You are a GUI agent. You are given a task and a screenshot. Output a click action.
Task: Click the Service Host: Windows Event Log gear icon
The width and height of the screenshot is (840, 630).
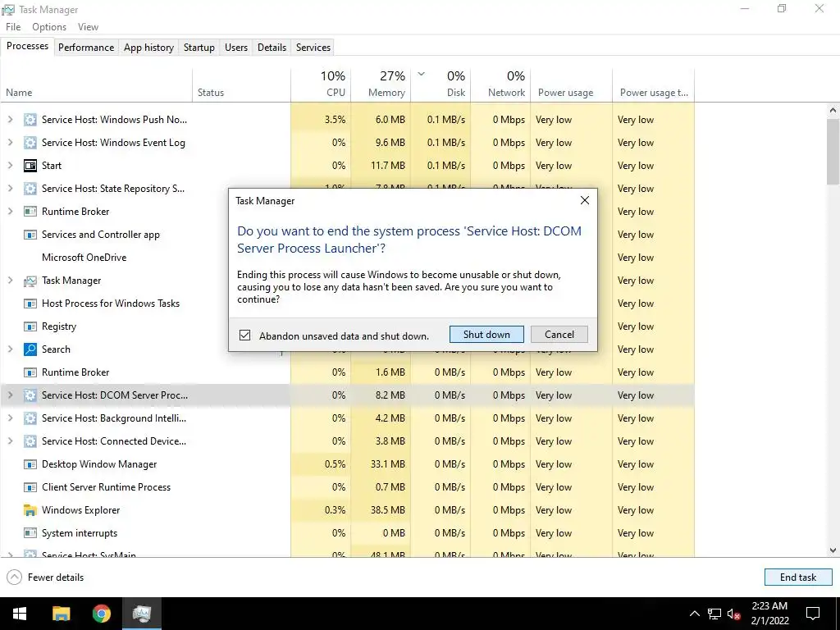(x=30, y=143)
